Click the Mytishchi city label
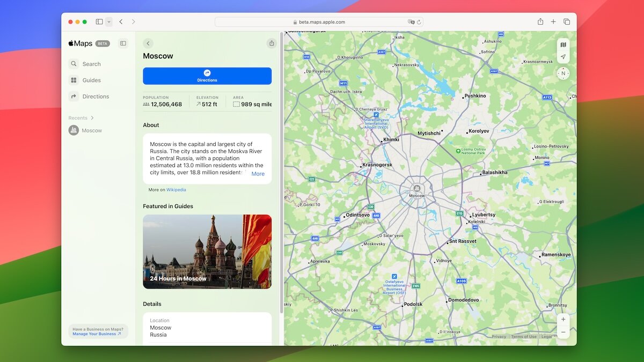Image resolution: width=644 pixels, height=362 pixels. (x=429, y=133)
